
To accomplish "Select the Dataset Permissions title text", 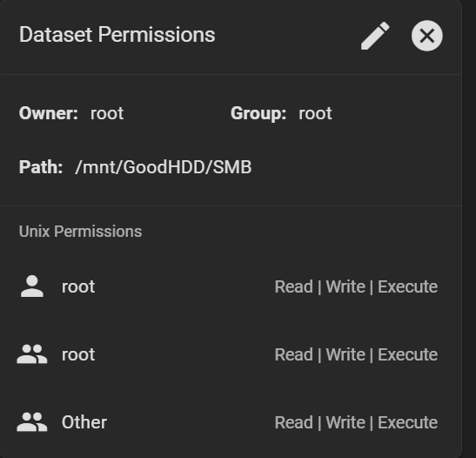I will pos(117,35).
